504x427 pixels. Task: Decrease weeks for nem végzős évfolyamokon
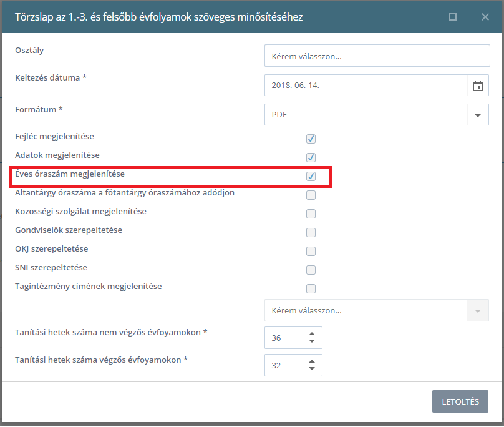click(312, 341)
